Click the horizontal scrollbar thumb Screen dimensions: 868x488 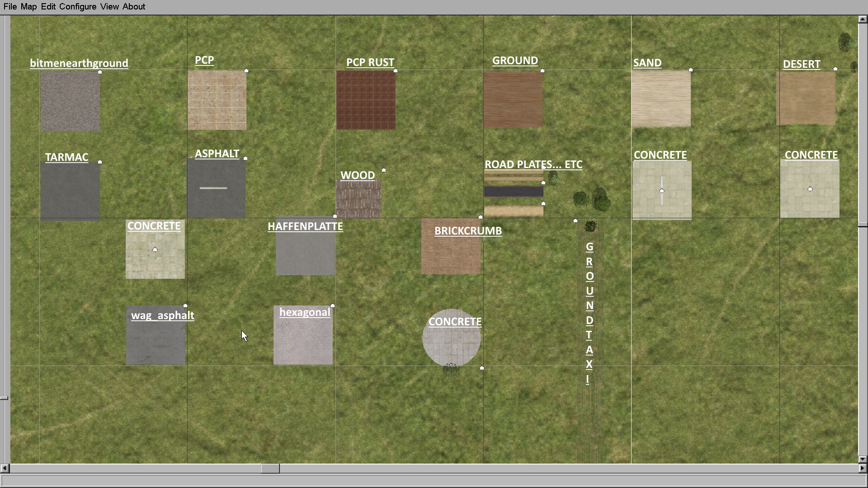pos(270,469)
